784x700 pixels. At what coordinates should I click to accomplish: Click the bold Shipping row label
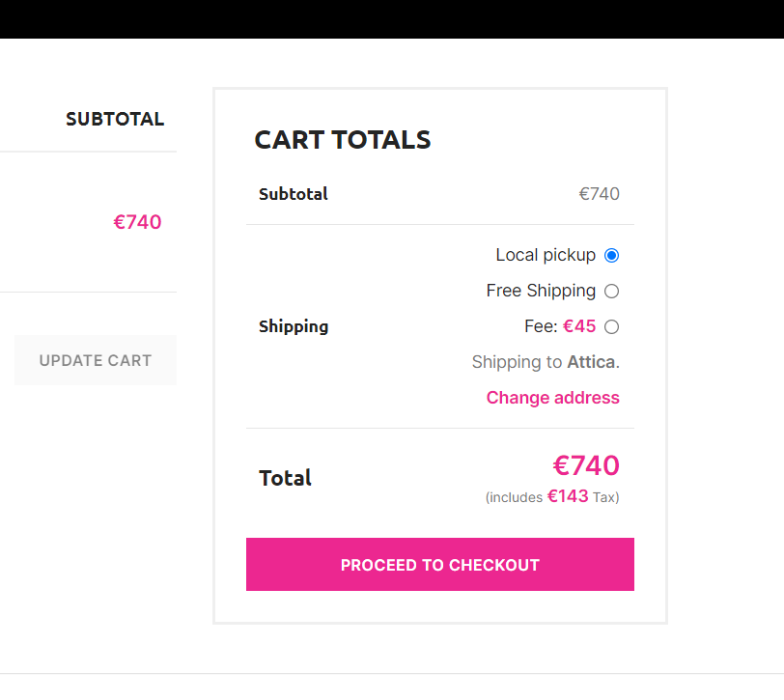click(294, 326)
